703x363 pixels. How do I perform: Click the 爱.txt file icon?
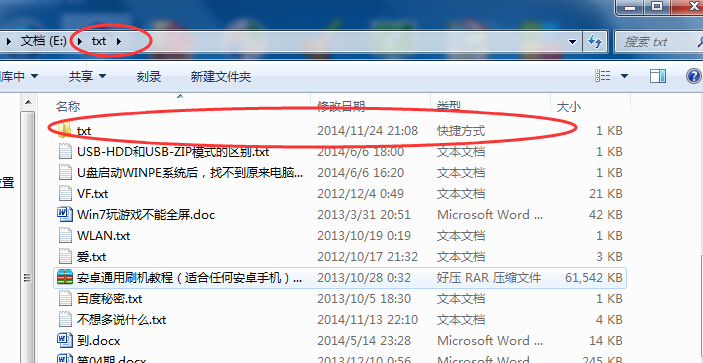[x=65, y=256]
